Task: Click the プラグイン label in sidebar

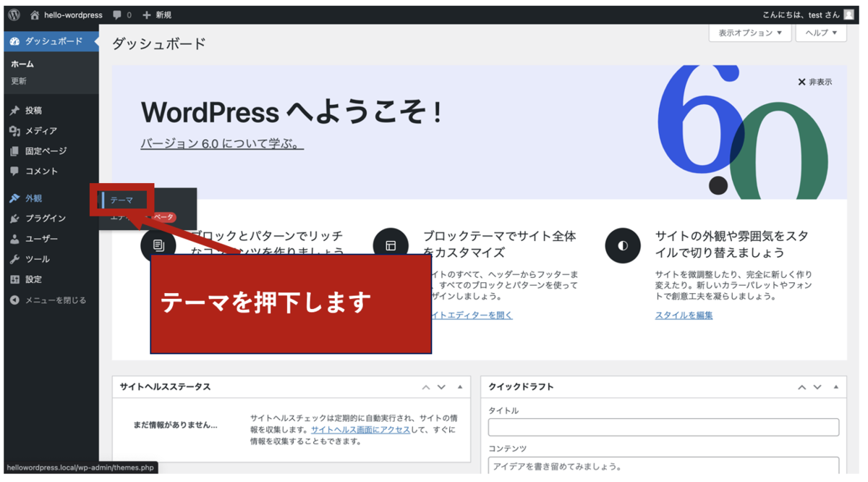Action: [46, 219]
